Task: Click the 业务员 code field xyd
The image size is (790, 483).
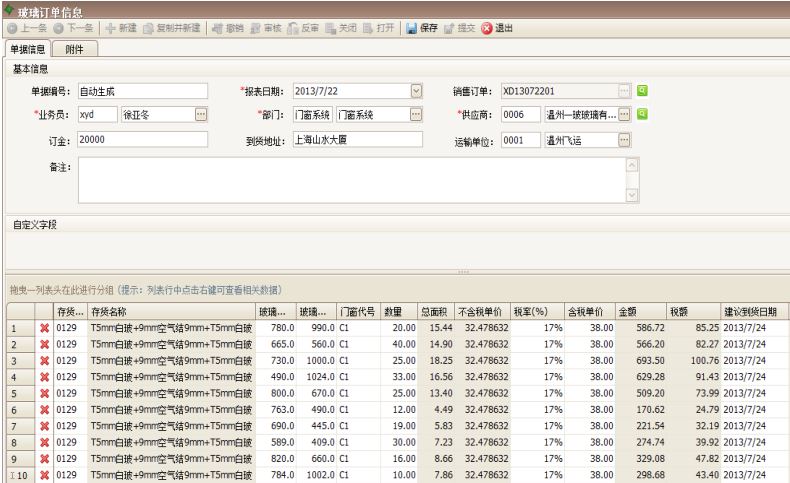Action: click(98, 115)
